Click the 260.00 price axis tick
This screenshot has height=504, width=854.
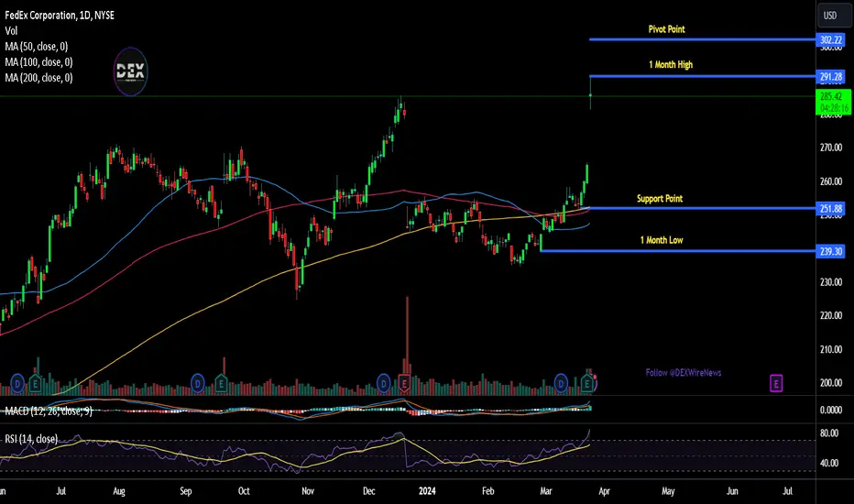(831, 181)
